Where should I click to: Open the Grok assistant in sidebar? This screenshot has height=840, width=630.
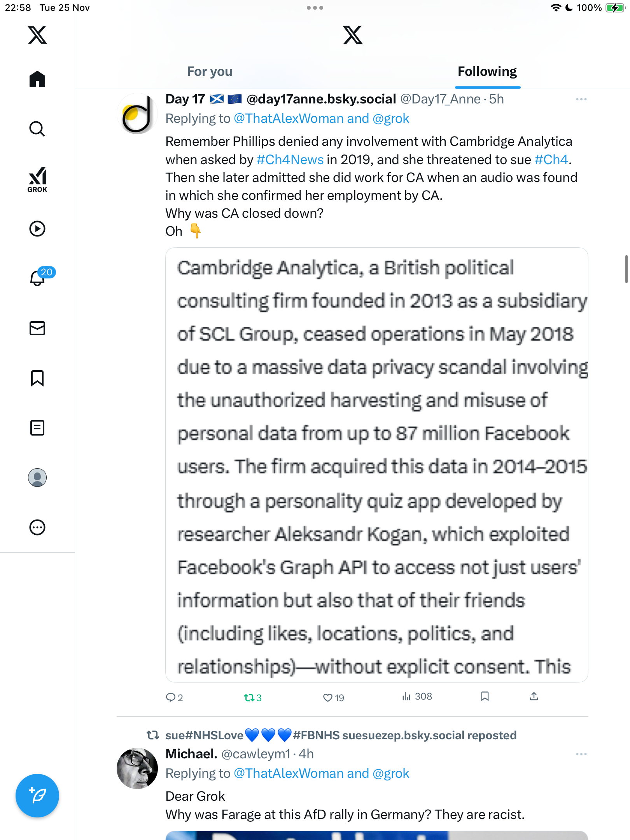[x=37, y=179]
